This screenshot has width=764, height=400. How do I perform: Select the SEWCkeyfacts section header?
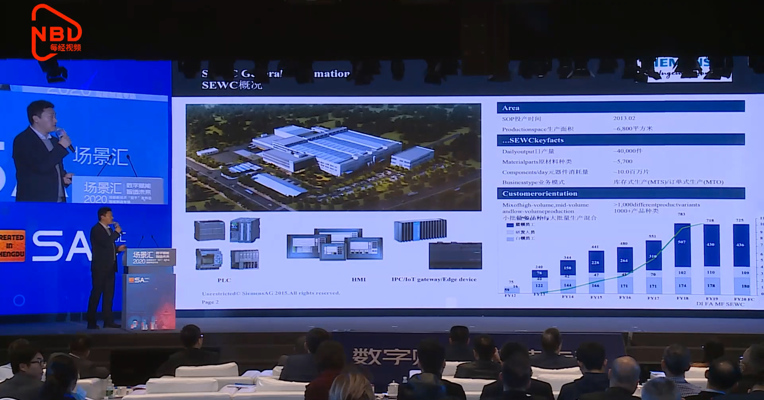(x=620, y=140)
